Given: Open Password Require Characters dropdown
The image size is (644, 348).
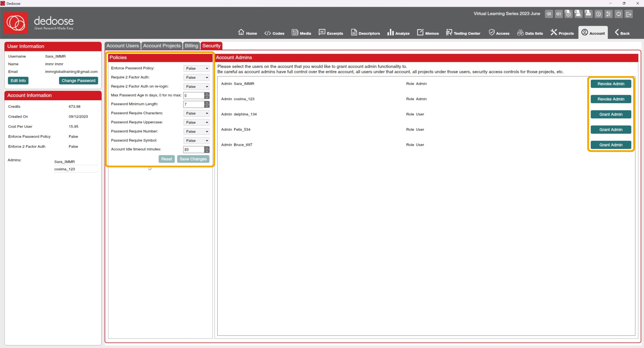Looking at the screenshot, I should [196, 113].
